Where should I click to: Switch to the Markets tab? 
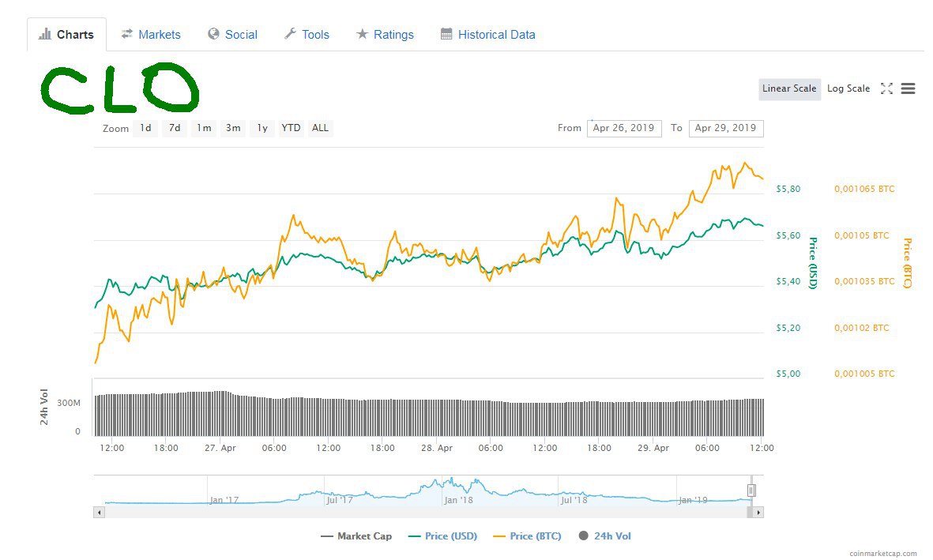(x=151, y=35)
